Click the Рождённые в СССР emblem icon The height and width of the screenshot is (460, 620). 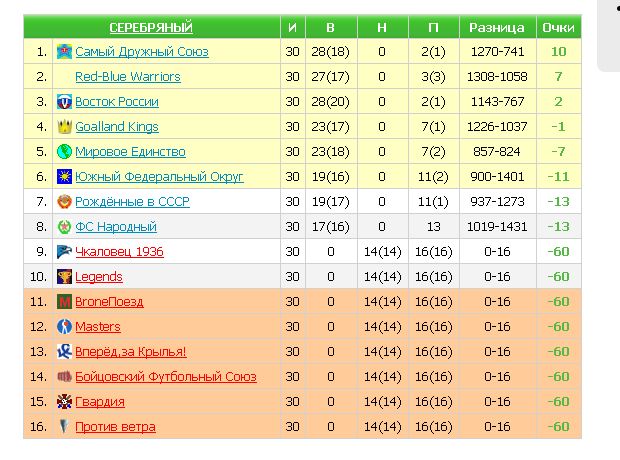tap(64, 202)
